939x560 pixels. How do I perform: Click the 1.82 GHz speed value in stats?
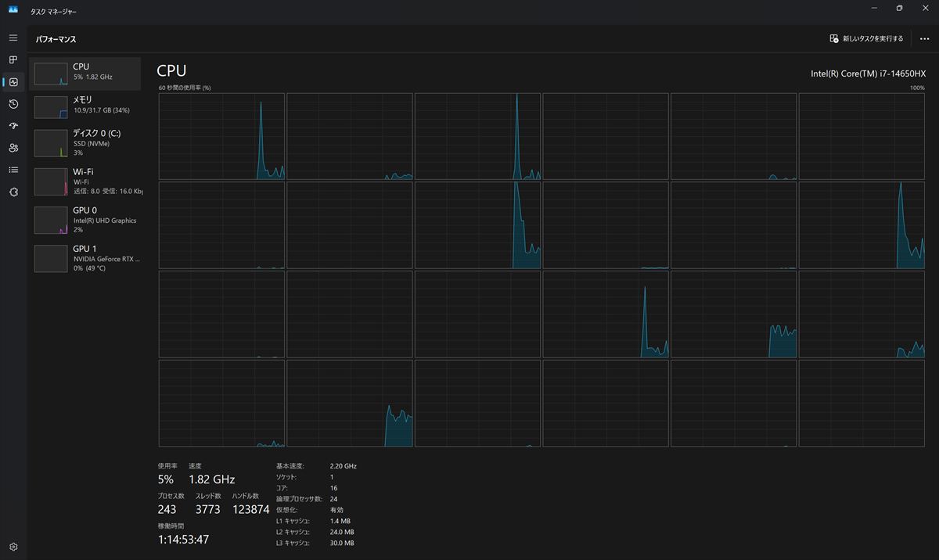(x=211, y=479)
